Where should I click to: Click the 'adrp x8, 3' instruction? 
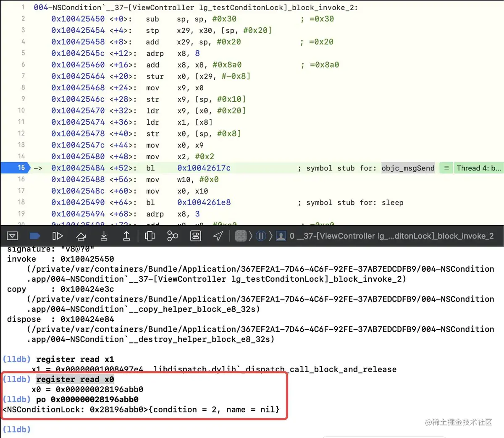pyautogui.click(x=173, y=214)
